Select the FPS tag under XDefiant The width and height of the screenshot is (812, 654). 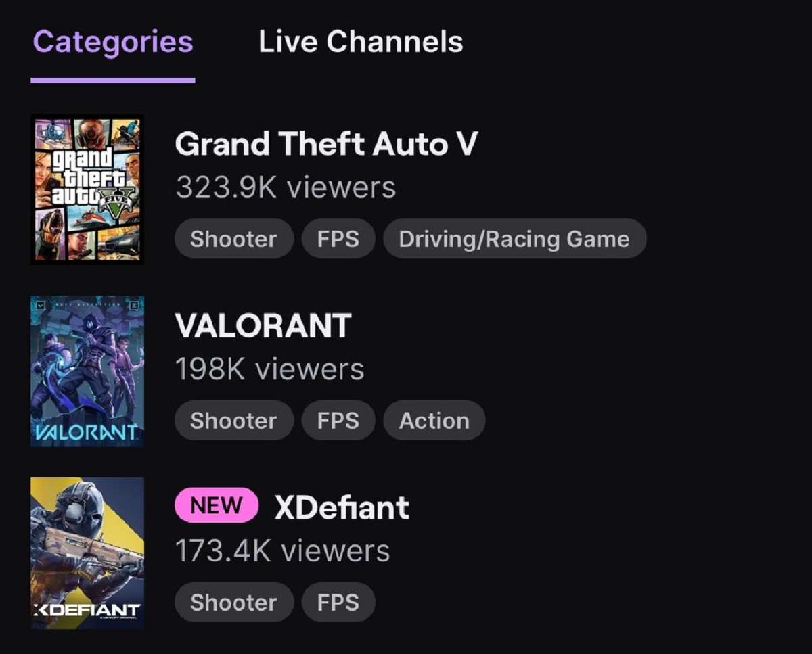click(x=338, y=603)
